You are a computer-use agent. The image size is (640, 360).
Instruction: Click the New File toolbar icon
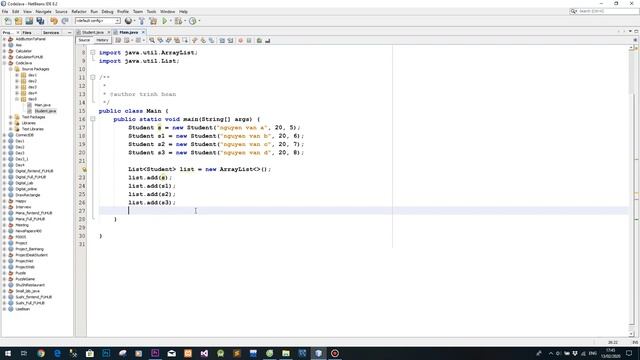pyautogui.click(x=8, y=21)
